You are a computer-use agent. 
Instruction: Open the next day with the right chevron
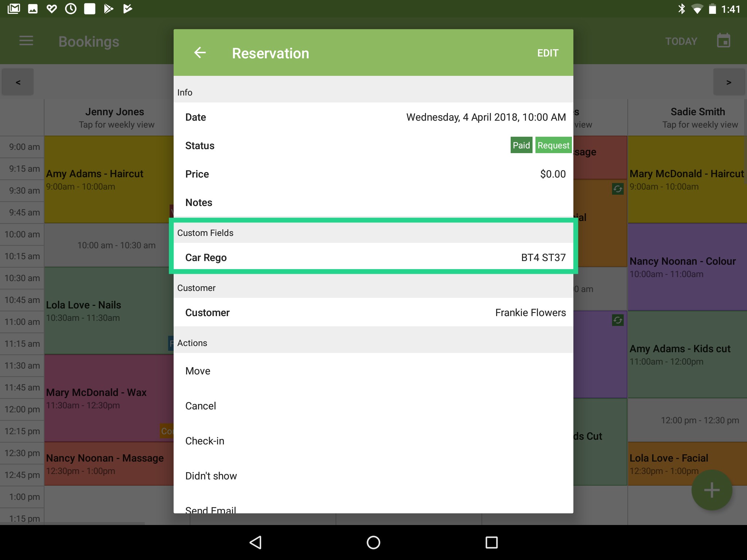(x=729, y=82)
